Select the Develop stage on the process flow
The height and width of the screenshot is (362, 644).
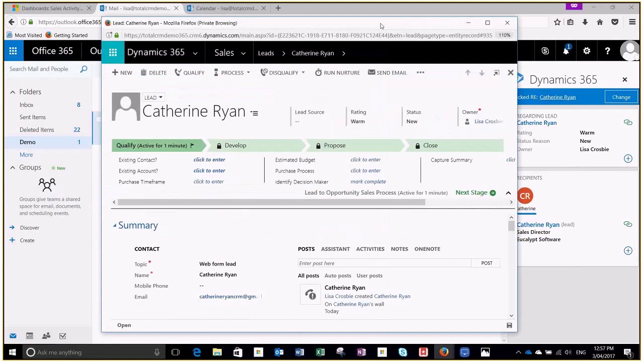pyautogui.click(x=235, y=145)
